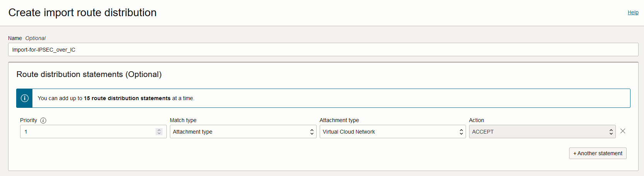Click the "Name" field label
644x176 pixels.
pos(15,38)
